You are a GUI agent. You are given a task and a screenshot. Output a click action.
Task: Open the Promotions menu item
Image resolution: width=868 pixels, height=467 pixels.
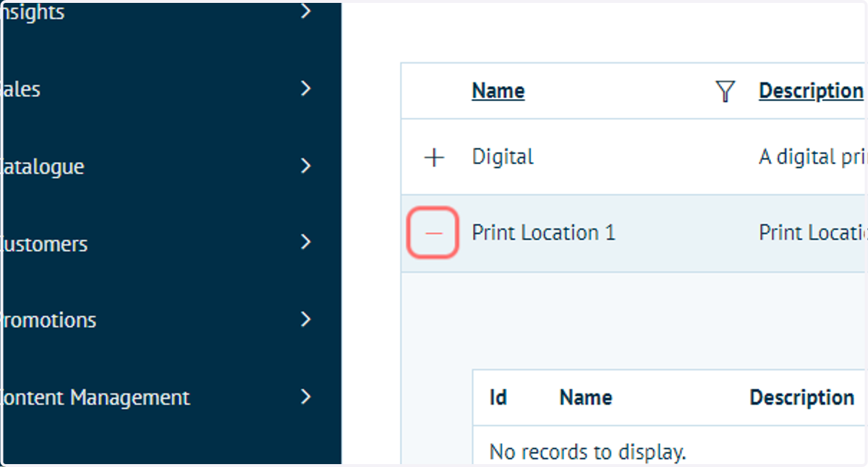(x=48, y=320)
